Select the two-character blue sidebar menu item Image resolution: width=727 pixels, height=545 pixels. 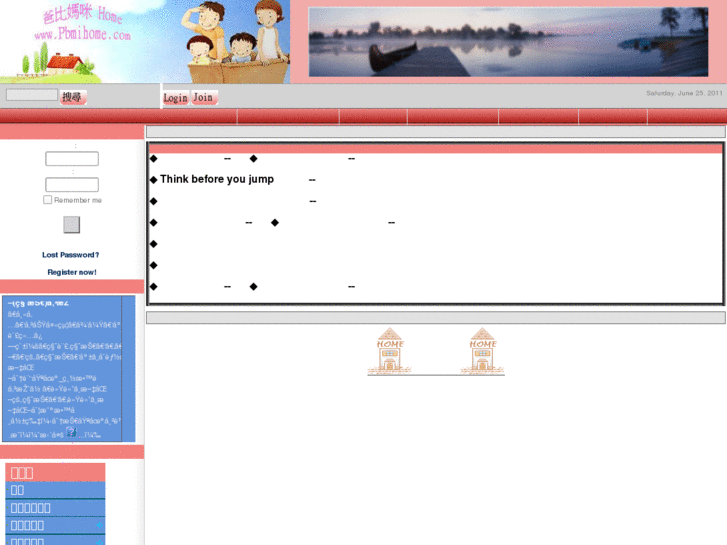pyautogui.click(x=55, y=490)
